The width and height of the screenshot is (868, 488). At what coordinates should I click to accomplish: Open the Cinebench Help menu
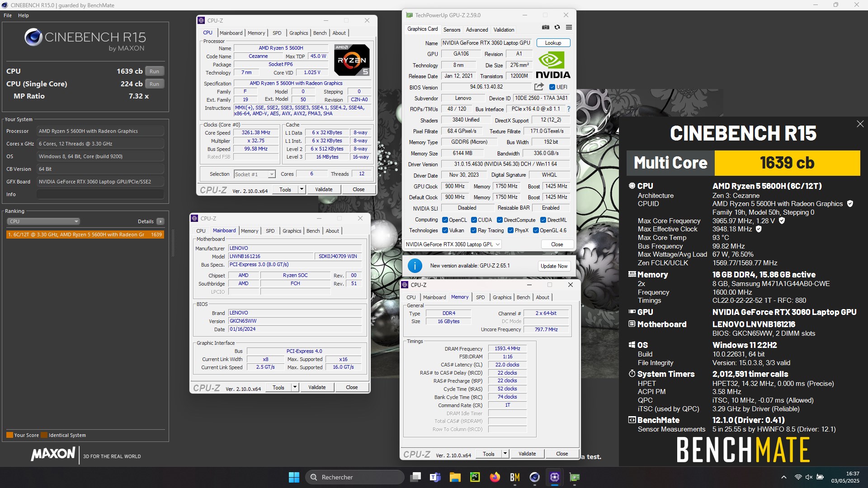click(24, 15)
